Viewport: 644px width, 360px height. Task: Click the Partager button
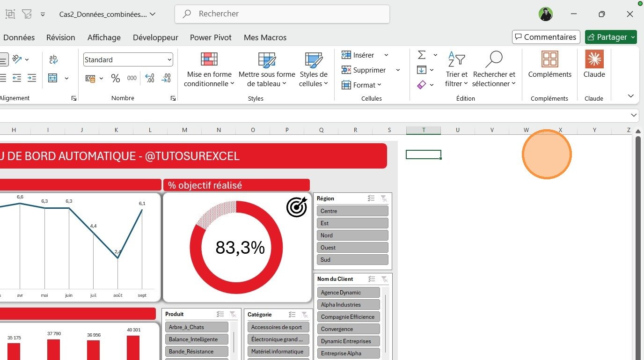[x=611, y=37]
